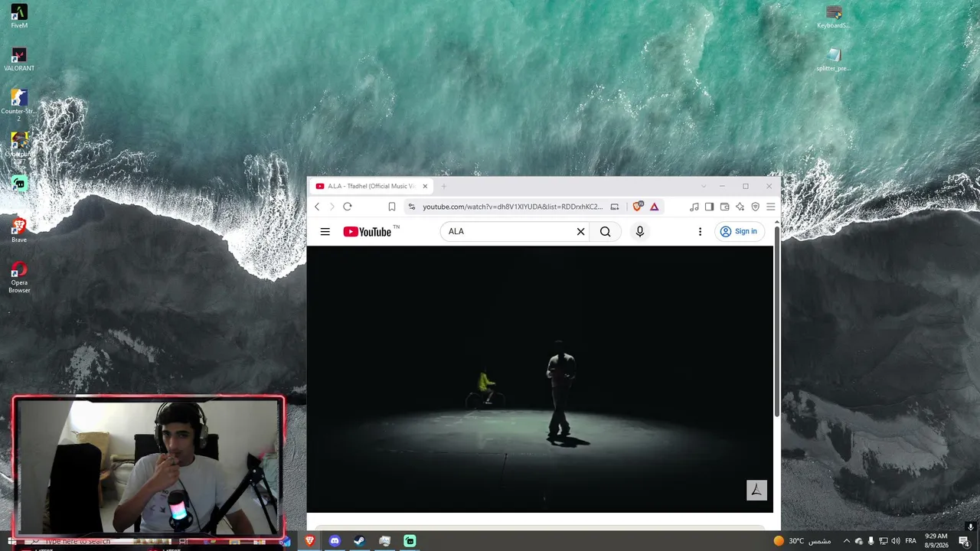This screenshot has height=551, width=980.
Task: Open the Counter-Strike 2 desktop shortcut
Action: [19, 106]
